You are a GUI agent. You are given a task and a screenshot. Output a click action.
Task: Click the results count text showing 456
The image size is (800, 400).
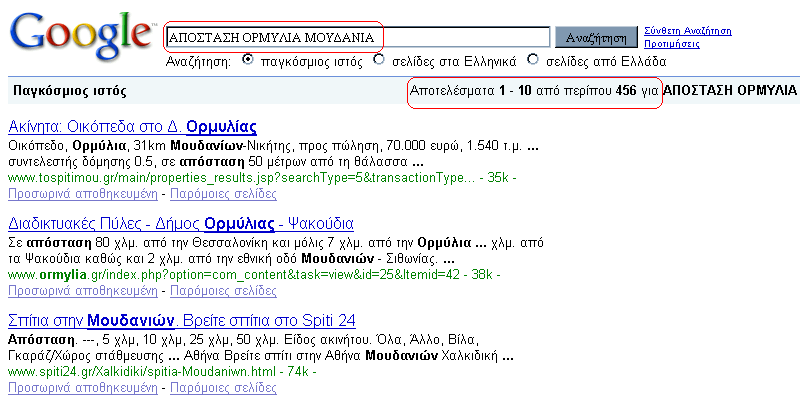coord(534,91)
